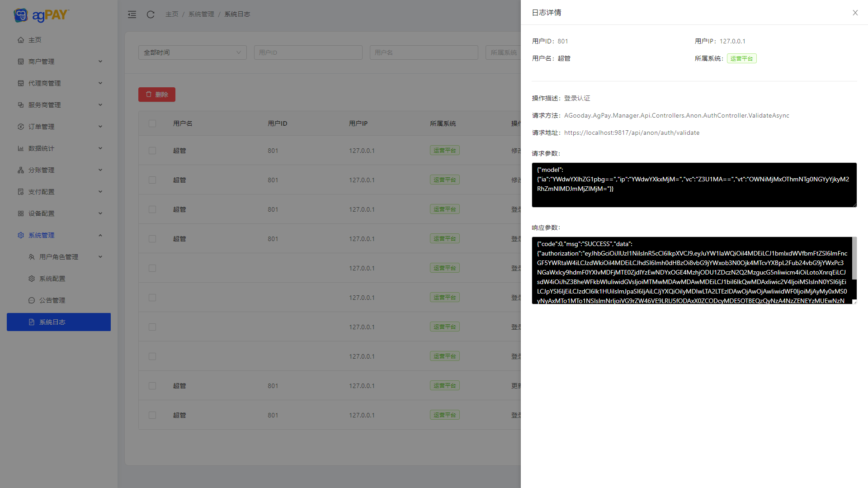
Task: Toggle the select-all checkbox in table header
Action: click(152, 123)
